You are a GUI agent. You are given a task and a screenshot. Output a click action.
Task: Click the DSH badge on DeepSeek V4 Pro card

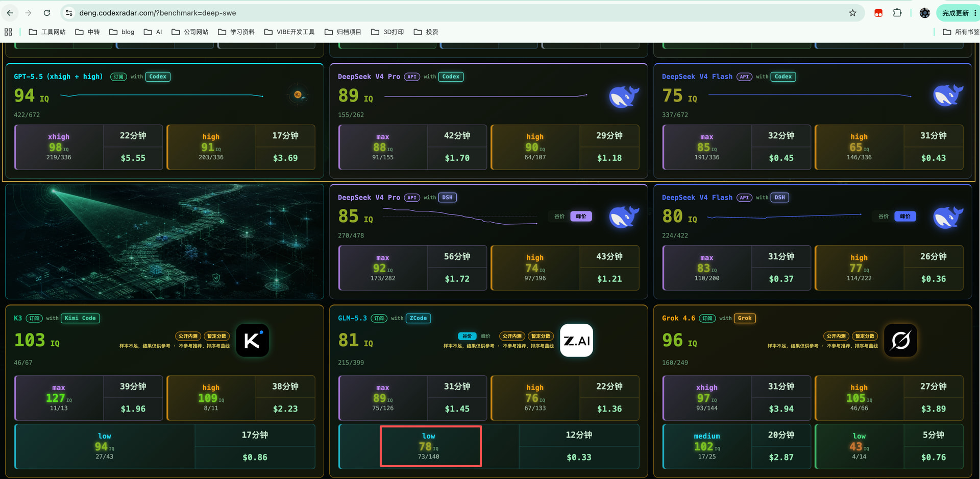point(447,198)
